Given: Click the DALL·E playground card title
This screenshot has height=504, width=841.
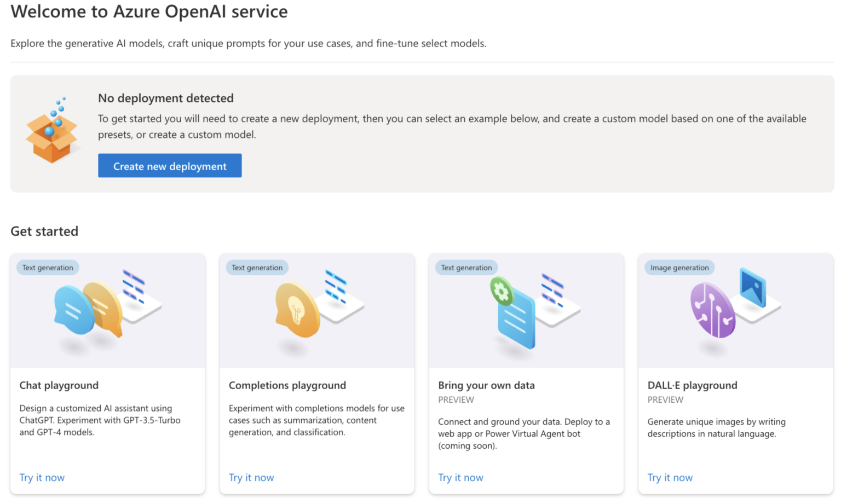Looking at the screenshot, I should click(692, 385).
